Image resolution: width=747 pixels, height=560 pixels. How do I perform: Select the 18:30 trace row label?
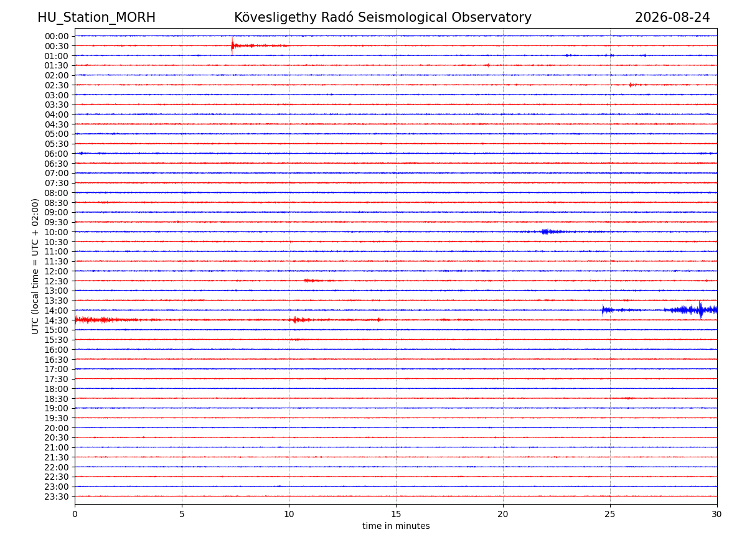click(57, 399)
